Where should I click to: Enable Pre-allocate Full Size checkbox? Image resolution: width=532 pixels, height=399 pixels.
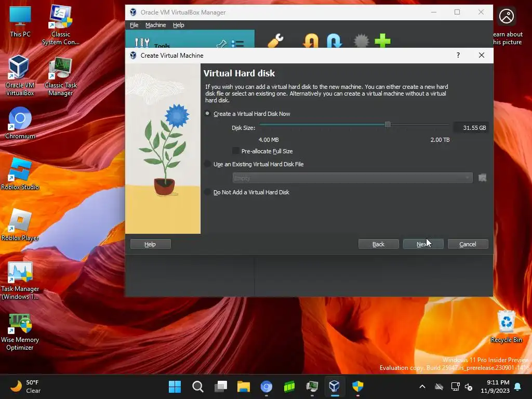pos(236,151)
